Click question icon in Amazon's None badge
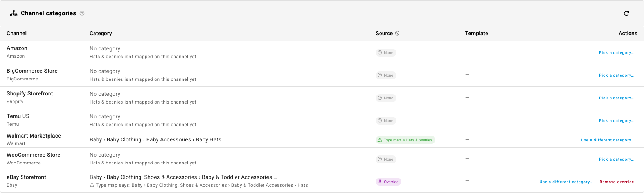 point(380,52)
